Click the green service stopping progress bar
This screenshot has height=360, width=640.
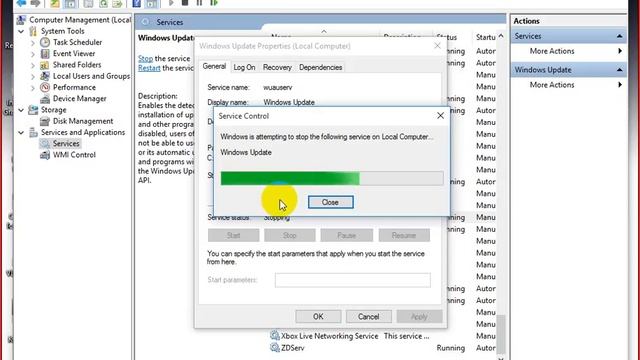[x=332, y=178]
